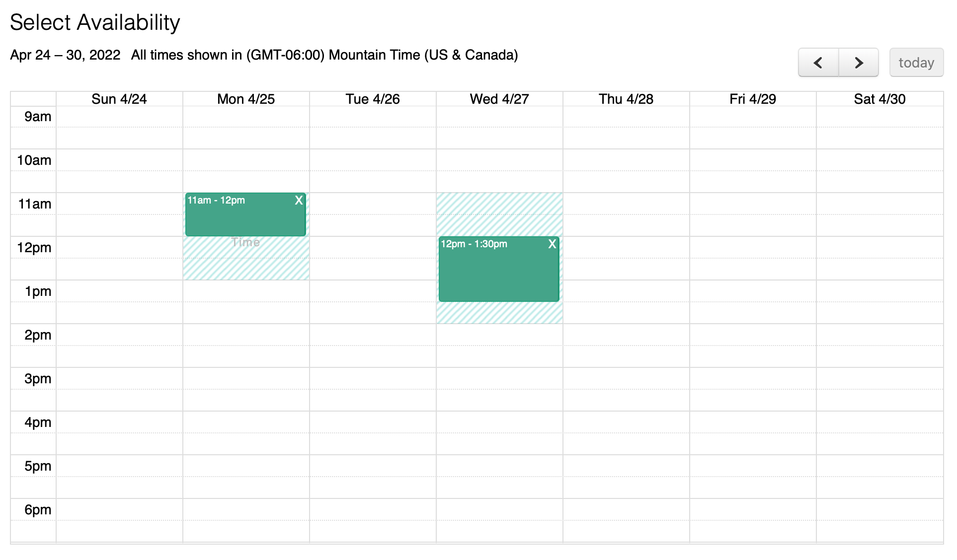Click the Sun 4/24 column header
957x560 pixels.
click(119, 99)
